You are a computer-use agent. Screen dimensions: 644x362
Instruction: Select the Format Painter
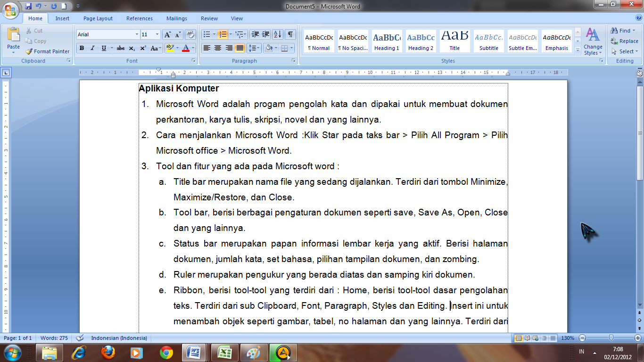47,51
